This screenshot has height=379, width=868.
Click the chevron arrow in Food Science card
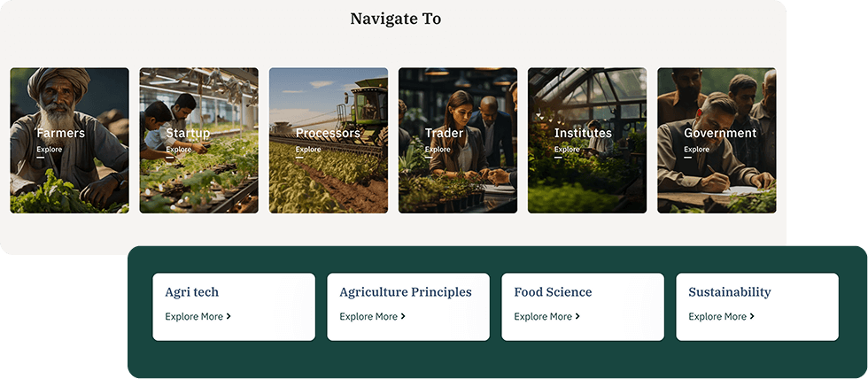[x=577, y=316]
